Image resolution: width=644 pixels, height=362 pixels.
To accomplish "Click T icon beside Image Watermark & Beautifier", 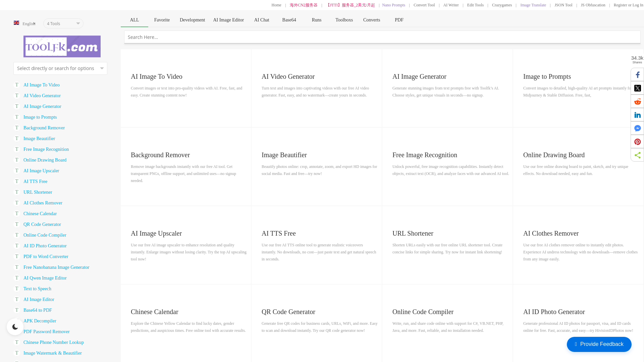I will pyautogui.click(x=17, y=353).
